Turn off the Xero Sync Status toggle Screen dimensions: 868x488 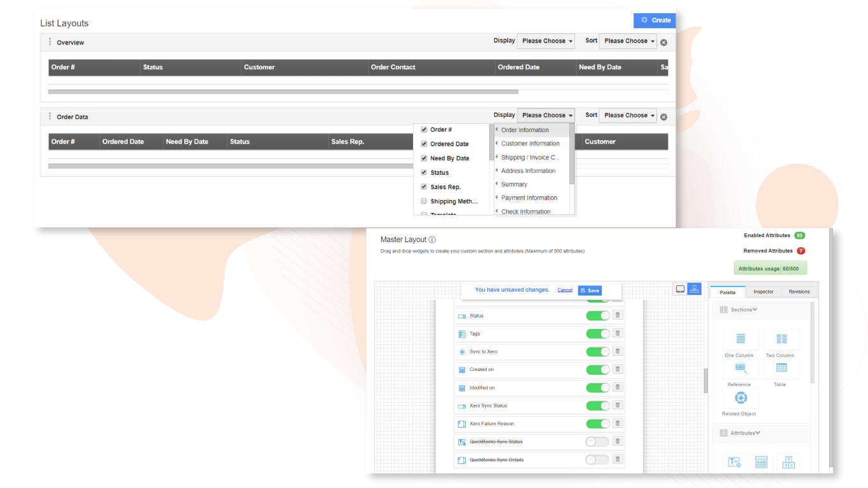[x=597, y=405]
